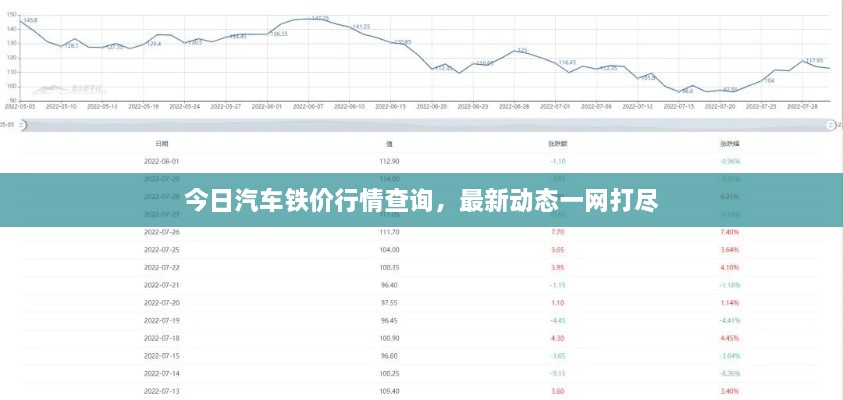Click the 2022-06-07 x-axis label
Viewport: 843px width, 400px height.
[308, 106]
